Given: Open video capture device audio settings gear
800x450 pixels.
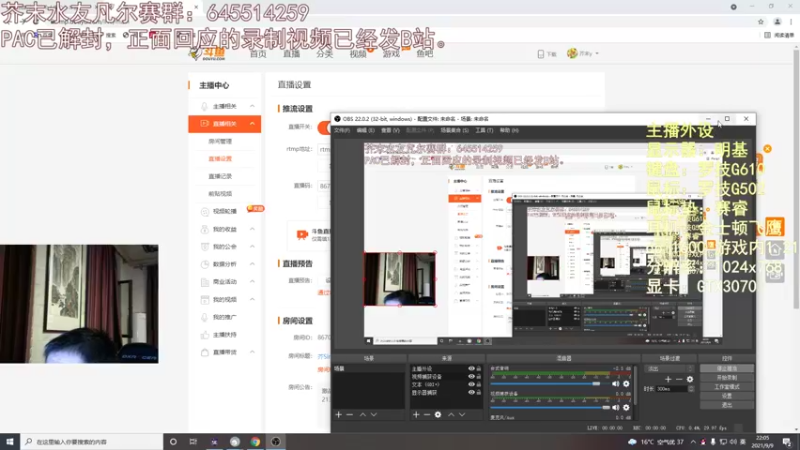Looking at the screenshot, I should click(626, 408).
